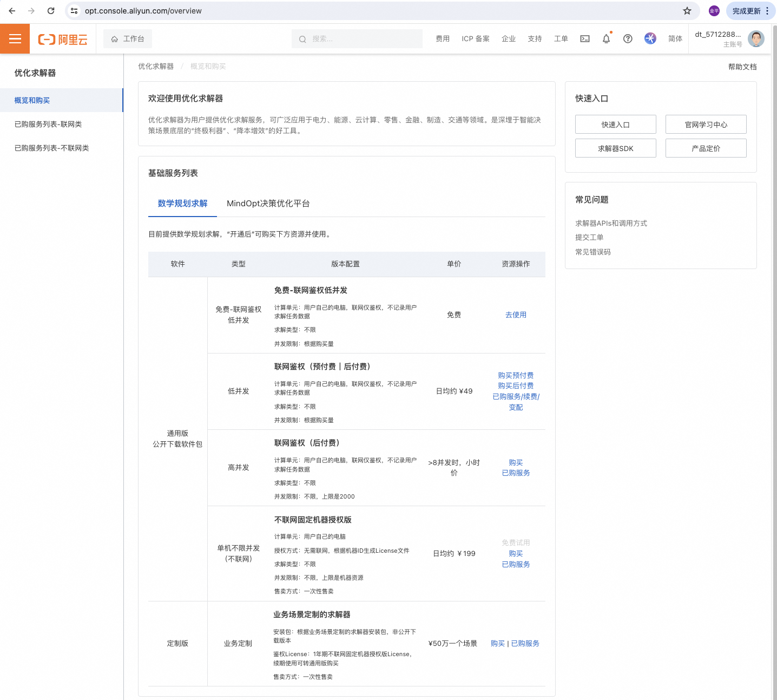Open the orange hamburger menu

click(15, 38)
